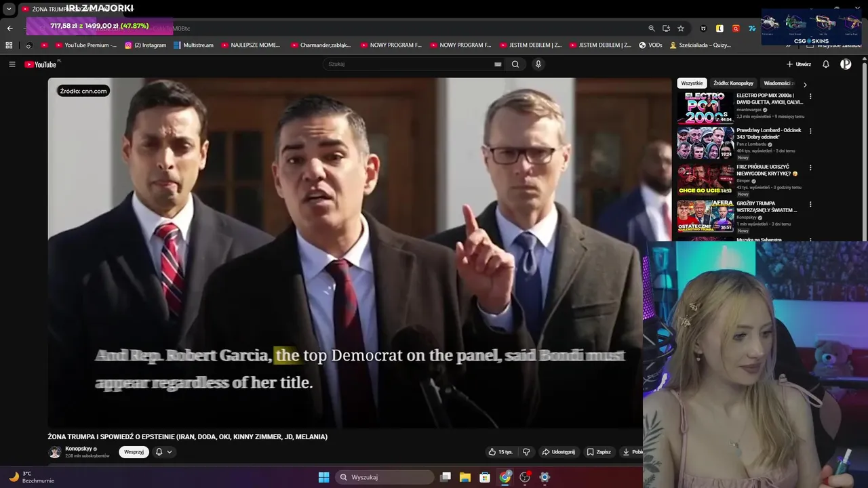Select the Wiadomości filter chip
The image size is (868, 488).
tap(778, 83)
